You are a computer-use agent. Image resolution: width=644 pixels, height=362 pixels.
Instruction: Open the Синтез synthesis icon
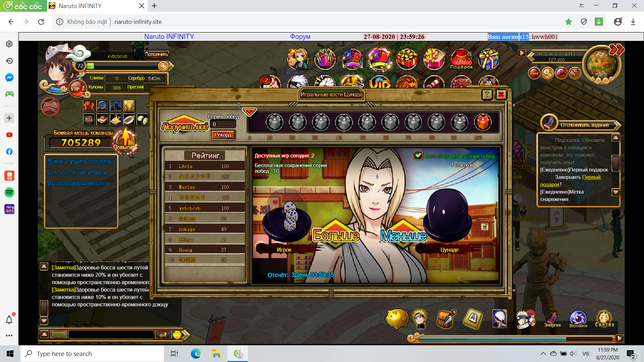pos(604,319)
